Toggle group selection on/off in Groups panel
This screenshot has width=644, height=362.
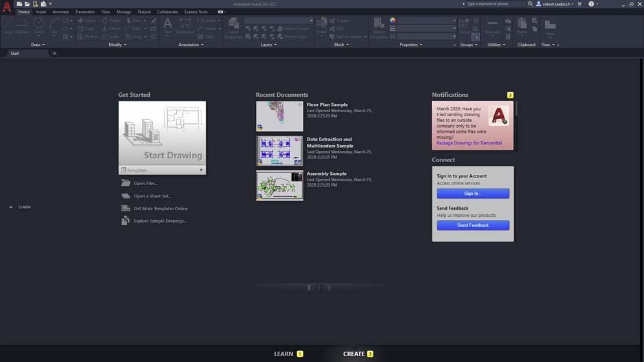click(x=475, y=37)
